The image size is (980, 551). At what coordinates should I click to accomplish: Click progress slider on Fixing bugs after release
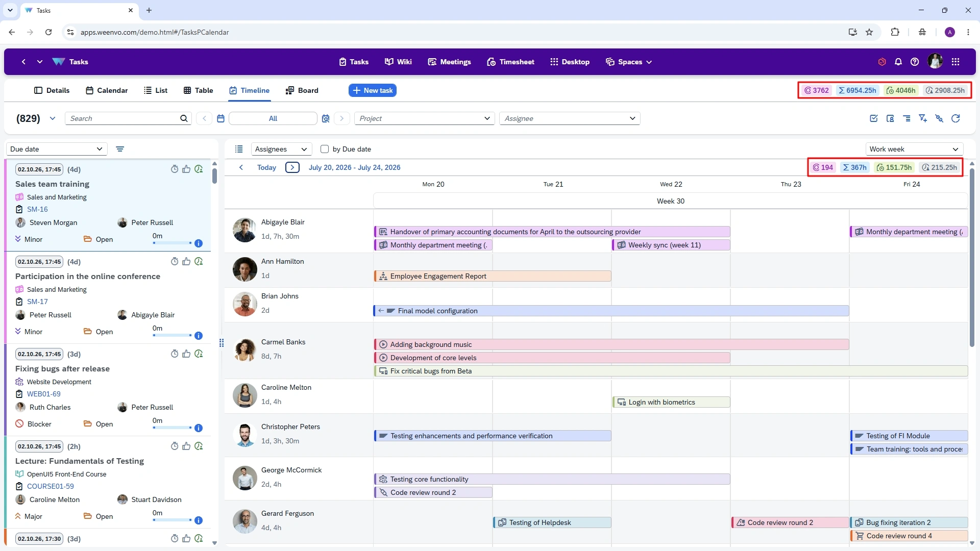(172, 428)
